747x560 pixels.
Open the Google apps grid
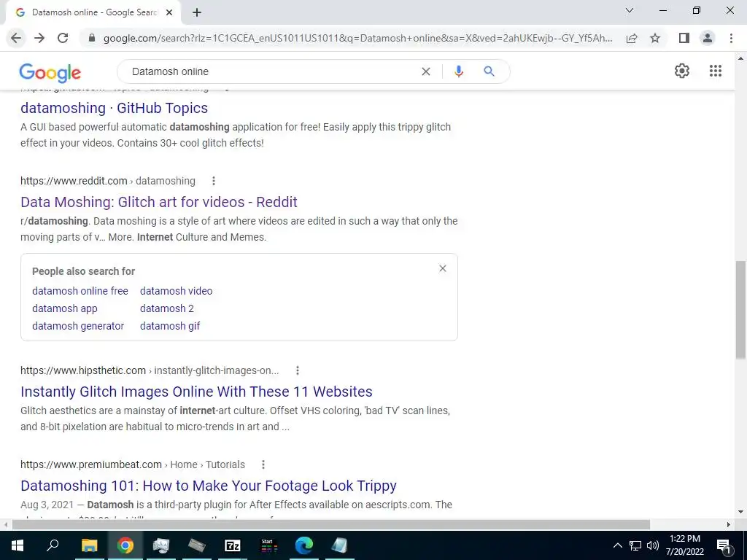pos(715,71)
